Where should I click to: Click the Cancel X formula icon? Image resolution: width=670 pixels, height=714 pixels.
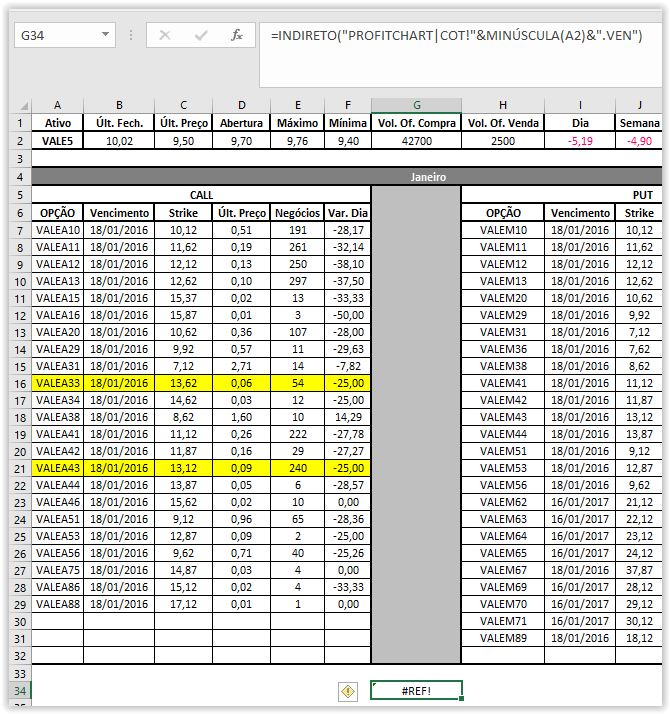point(165,35)
